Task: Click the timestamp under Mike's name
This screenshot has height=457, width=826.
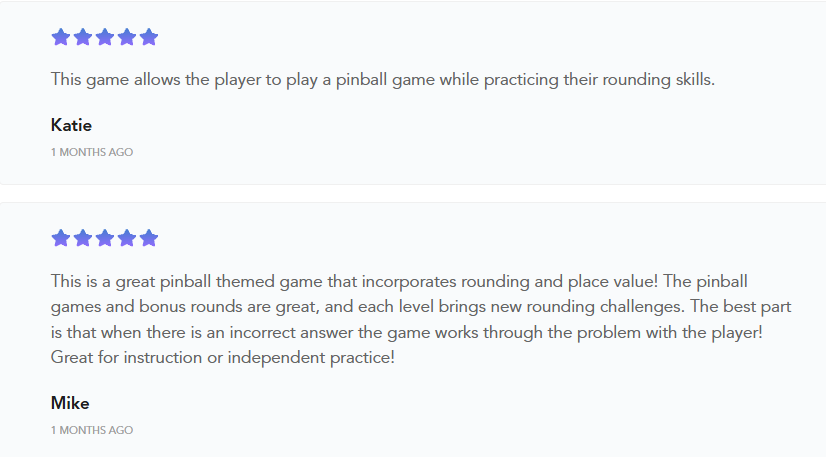Action: pos(92,431)
